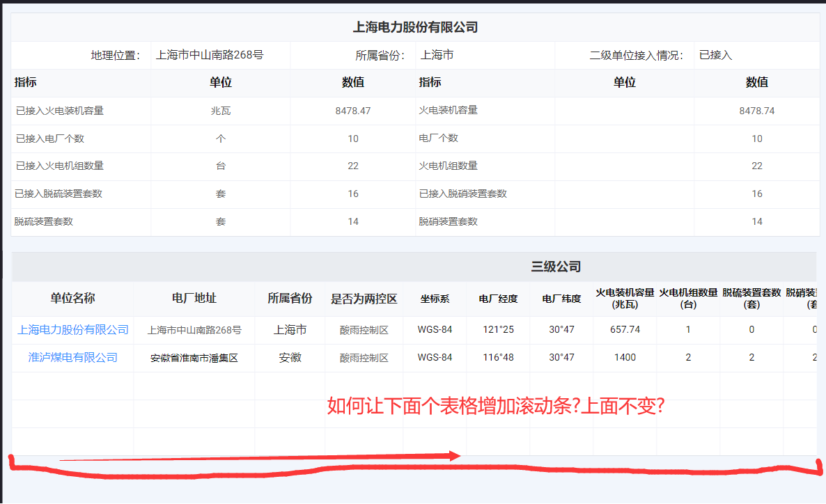Click the 已接入电厂个数 indicator

(50, 139)
